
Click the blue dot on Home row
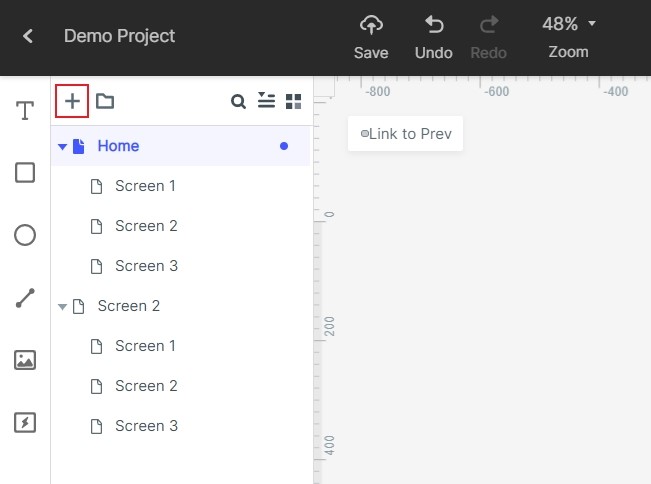[x=284, y=146]
